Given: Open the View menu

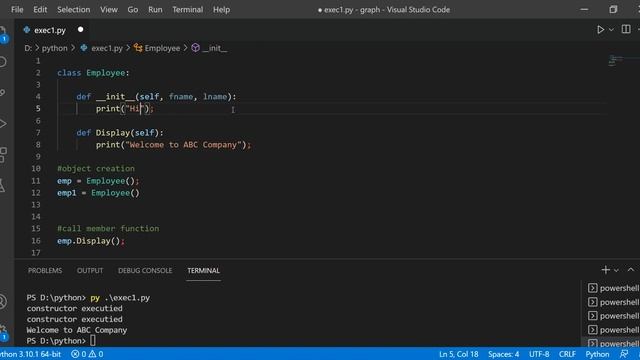Looking at the screenshot, I should [109, 9].
